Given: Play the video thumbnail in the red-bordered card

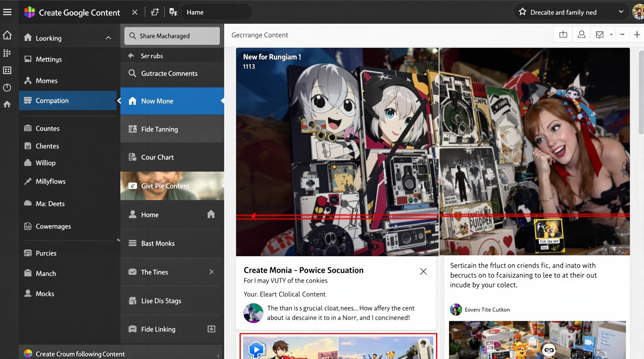Looking at the screenshot, I should (x=257, y=349).
